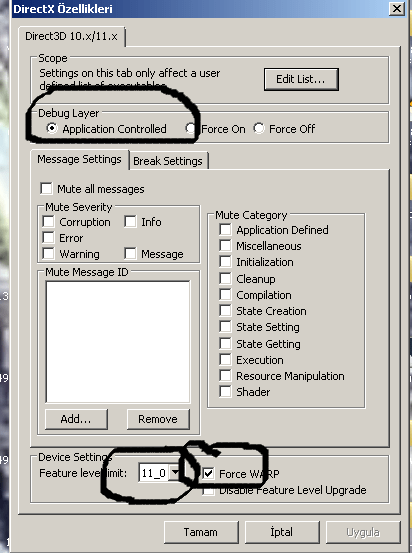Mute the Execution category

tap(225, 360)
